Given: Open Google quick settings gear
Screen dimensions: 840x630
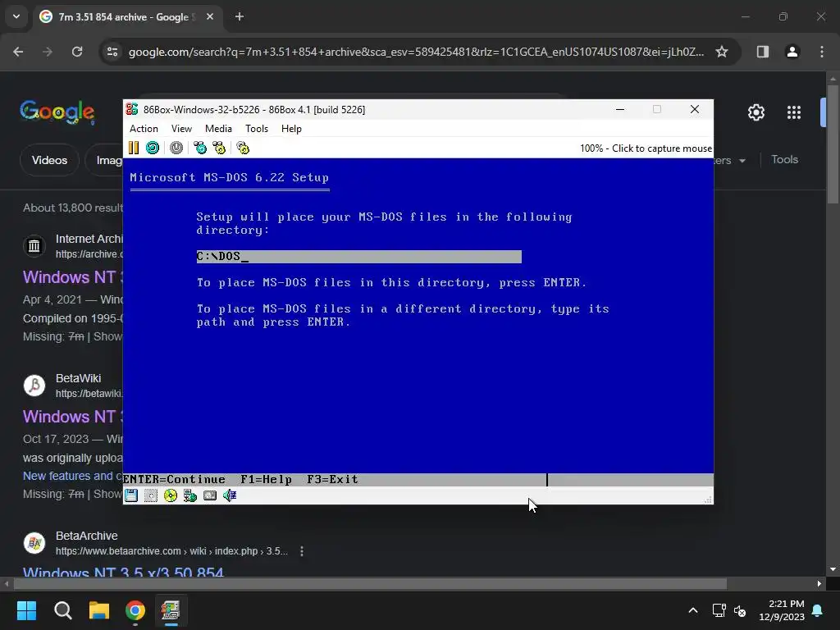Looking at the screenshot, I should click(x=756, y=112).
